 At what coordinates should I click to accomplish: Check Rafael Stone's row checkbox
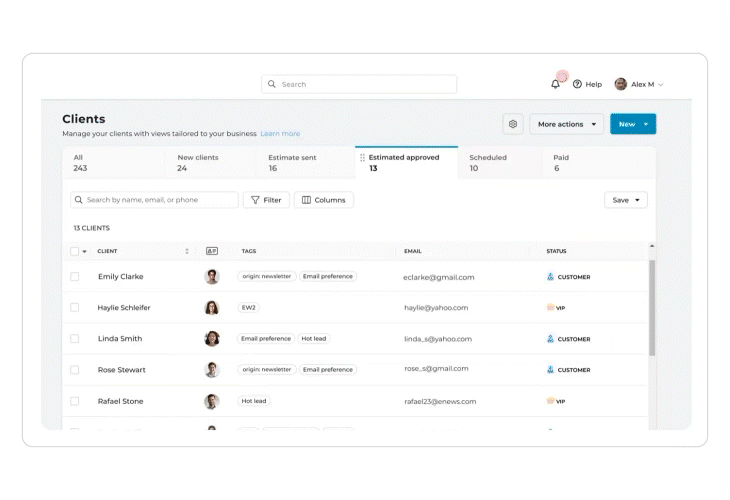point(74,401)
